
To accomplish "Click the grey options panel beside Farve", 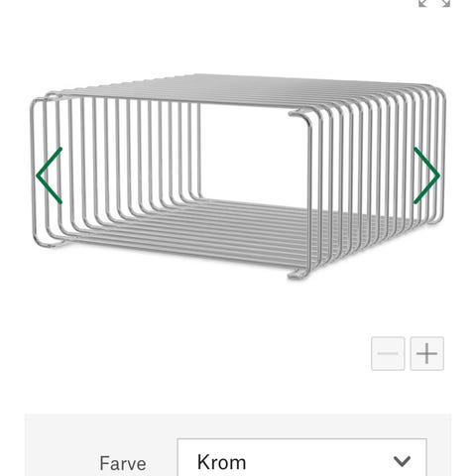I will [x=238, y=445].
